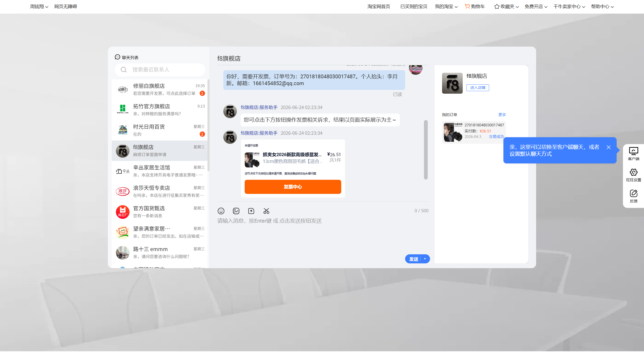
Task: Open 购物车 from top menu
Action: click(475, 7)
